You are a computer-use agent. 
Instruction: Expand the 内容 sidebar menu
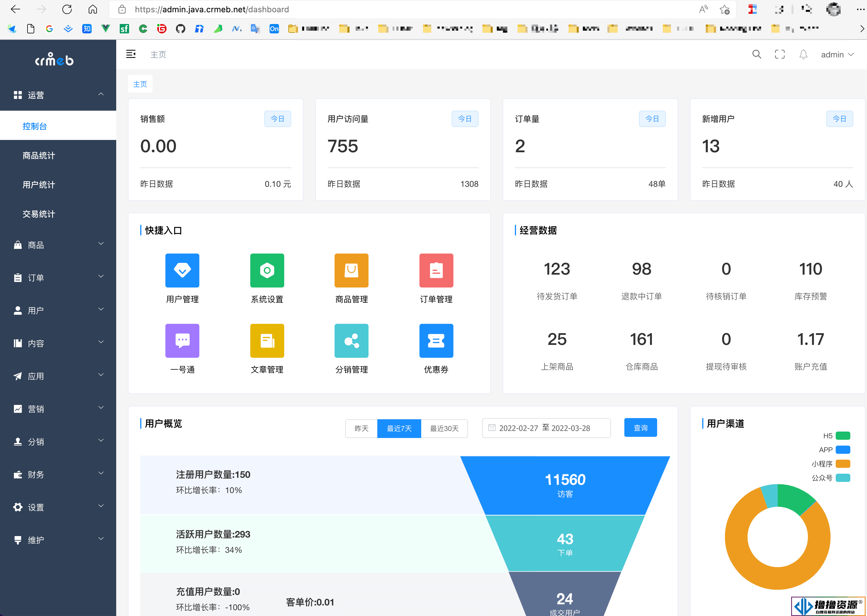(58, 343)
